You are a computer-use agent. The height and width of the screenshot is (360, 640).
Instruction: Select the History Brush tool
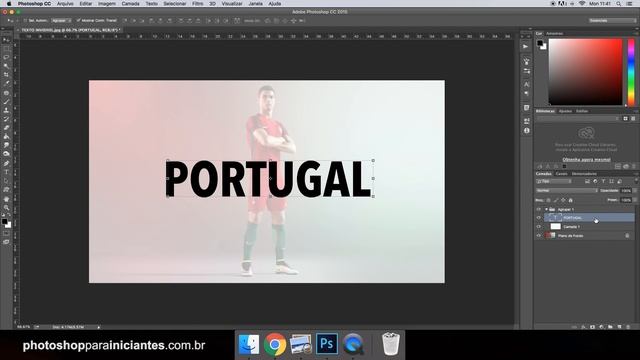6,119
